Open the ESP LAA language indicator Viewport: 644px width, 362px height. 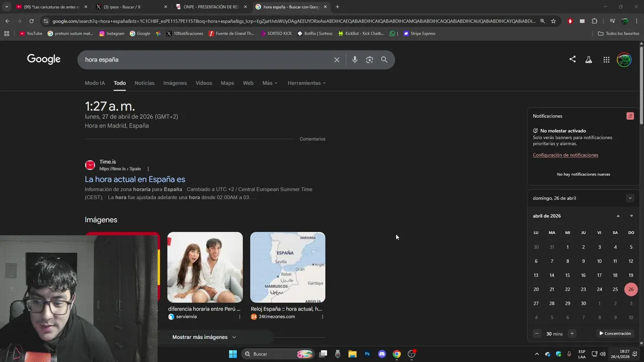tap(582, 354)
